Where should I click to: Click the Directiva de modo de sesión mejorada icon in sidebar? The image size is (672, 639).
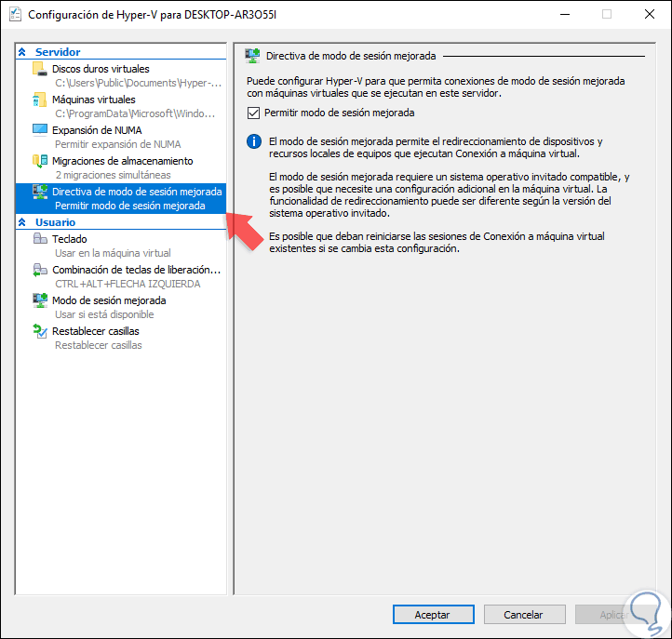[40, 192]
